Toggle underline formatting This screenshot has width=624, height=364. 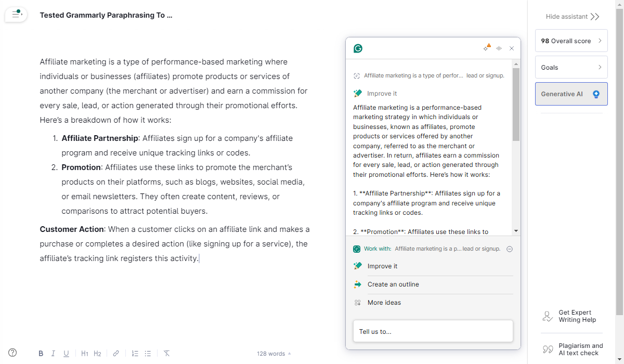coord(66,354)
